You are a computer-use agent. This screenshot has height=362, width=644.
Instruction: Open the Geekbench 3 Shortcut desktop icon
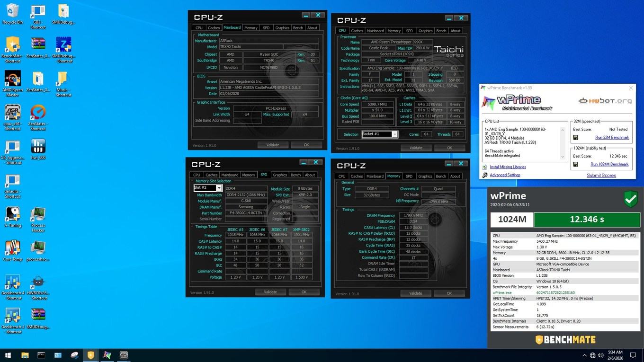pyautogui.click(x=12, y=321)
